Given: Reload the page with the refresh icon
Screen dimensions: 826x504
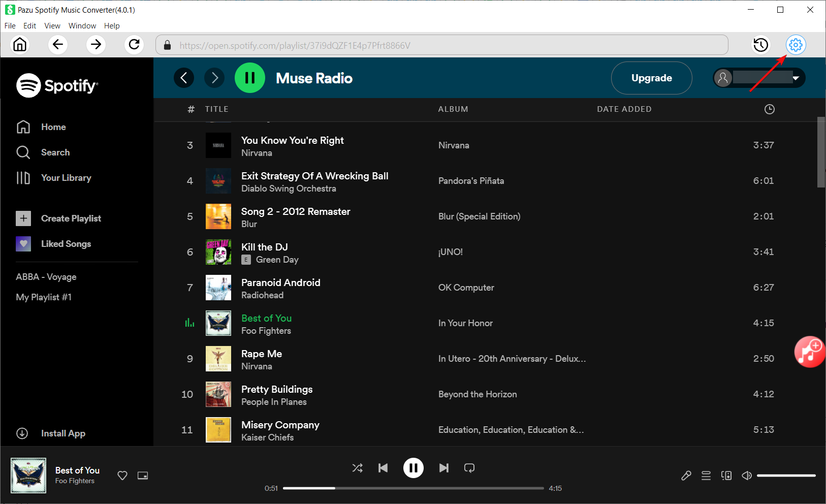Looking at the screenshot, I should [134, 45].
